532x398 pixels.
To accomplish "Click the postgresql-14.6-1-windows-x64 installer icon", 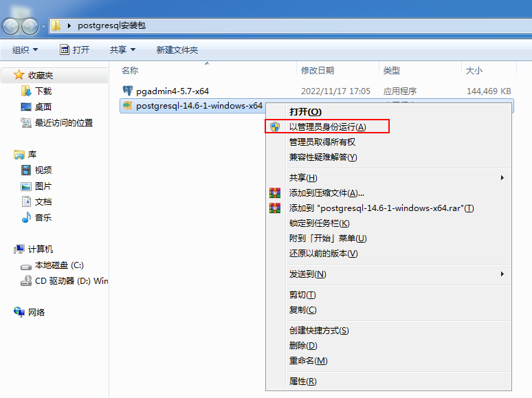I will point(128,106).
